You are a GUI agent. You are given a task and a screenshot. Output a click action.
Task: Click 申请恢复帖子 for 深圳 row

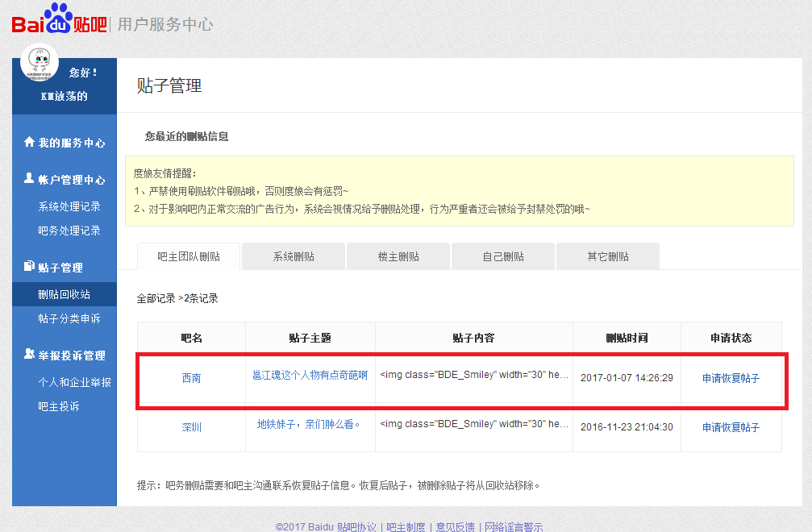pyautogui.click(x=731, y=427)
